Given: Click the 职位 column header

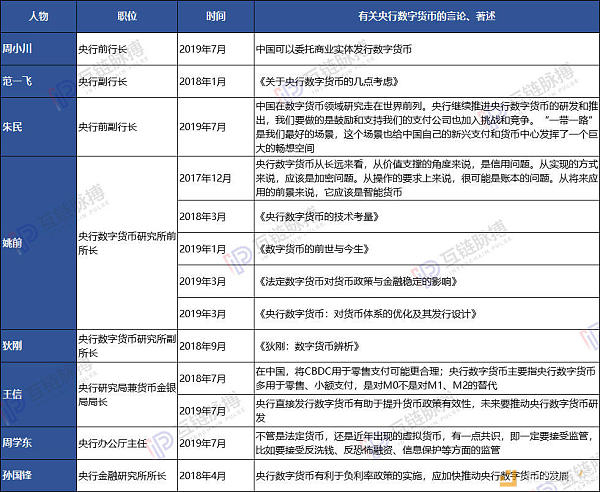Looking at the screenshot, I should point(127,16).
